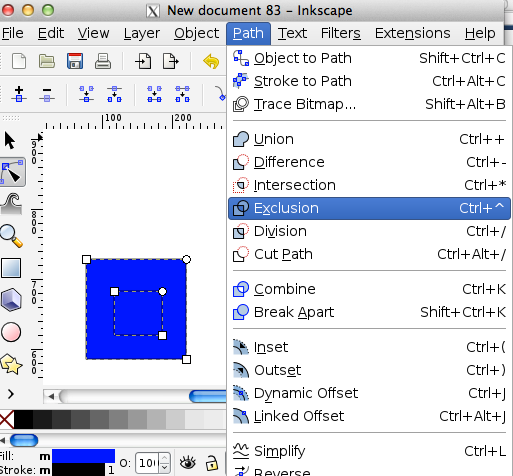
Task: Select the Rectangle tool
Action: 11,268
